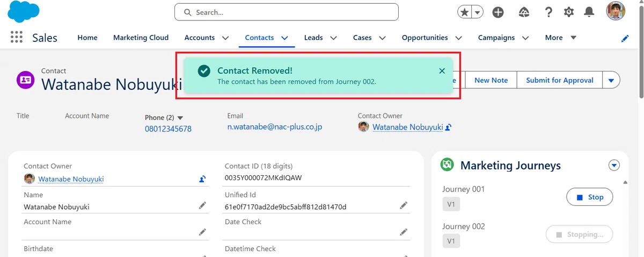Edit navigation bar with the pencil icon

pyautogui.click(x=625, y=38)
